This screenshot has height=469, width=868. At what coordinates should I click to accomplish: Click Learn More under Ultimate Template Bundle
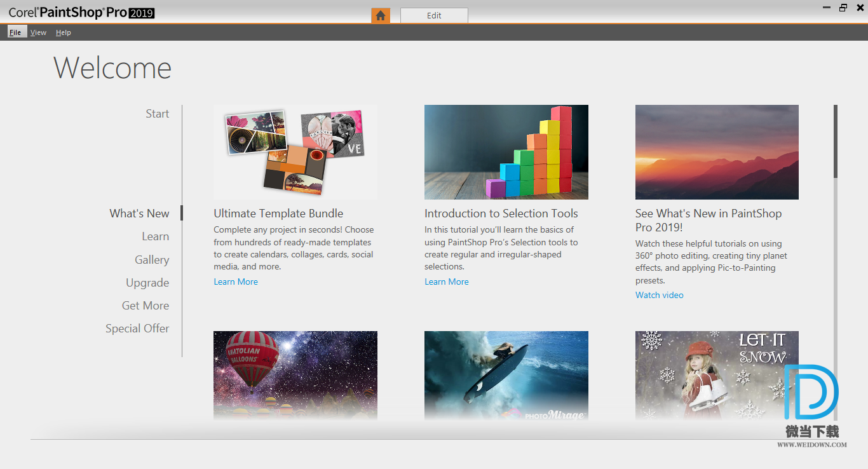(x=236, y=282)
